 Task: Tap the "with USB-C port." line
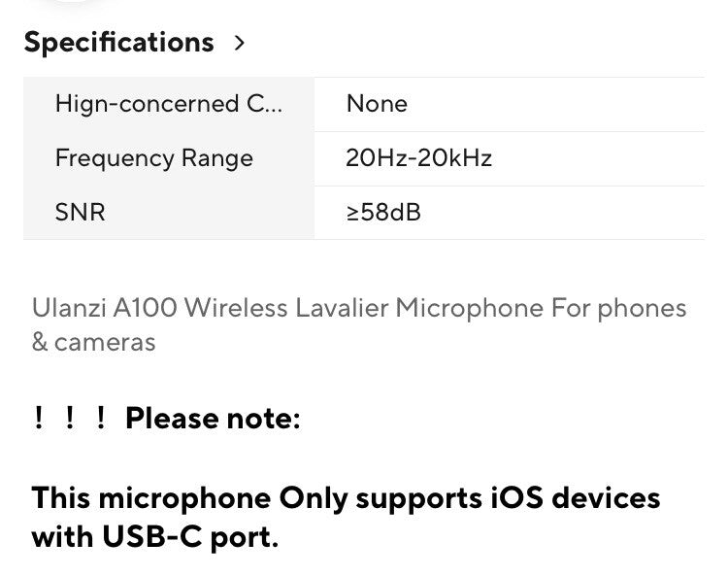pos(155,536)
